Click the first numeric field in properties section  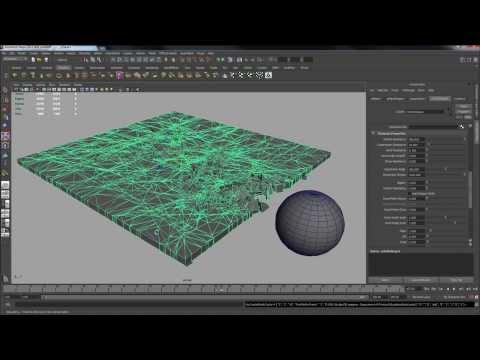pos(416,139)
